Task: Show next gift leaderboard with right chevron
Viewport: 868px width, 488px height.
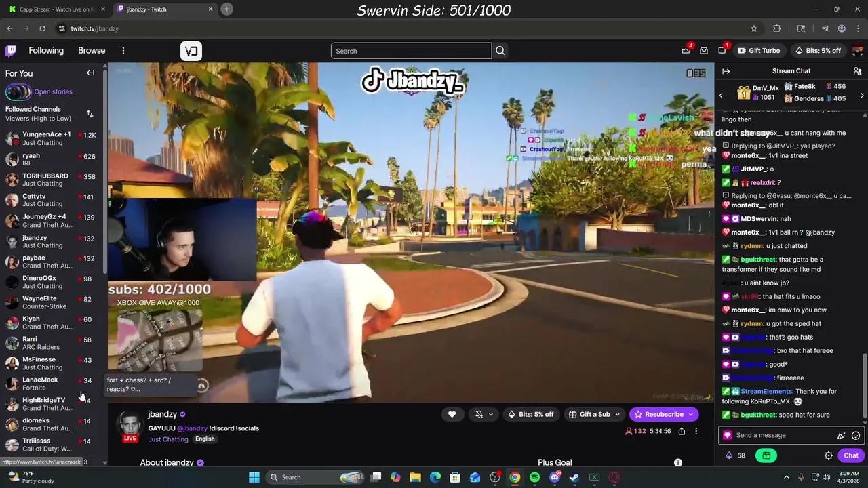Action: [862, 96]
